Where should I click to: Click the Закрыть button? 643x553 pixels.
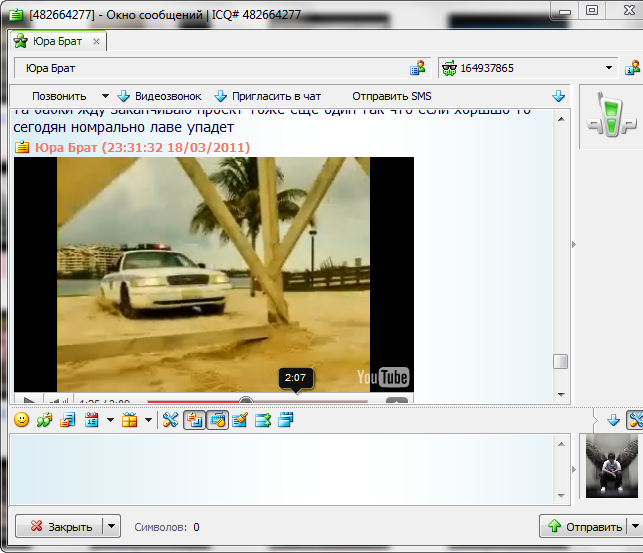pyautogui.click(x=59, y=526)
